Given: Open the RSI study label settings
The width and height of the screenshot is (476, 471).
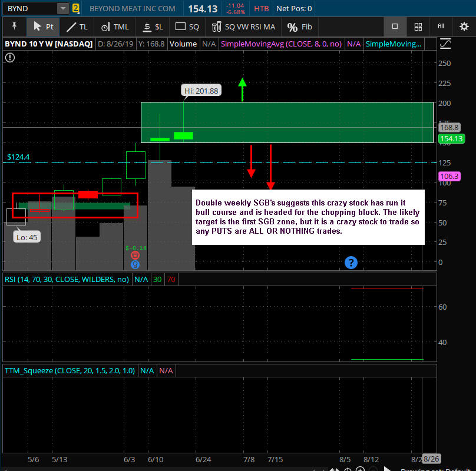Looking at the screenshot, I should (x=67, y=280).
